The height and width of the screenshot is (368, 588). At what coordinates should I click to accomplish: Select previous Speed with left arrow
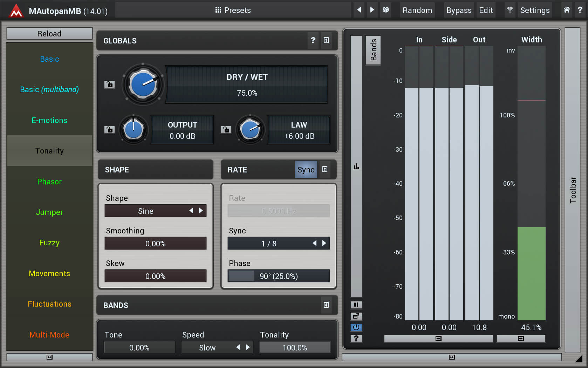(x=238, y=347)
